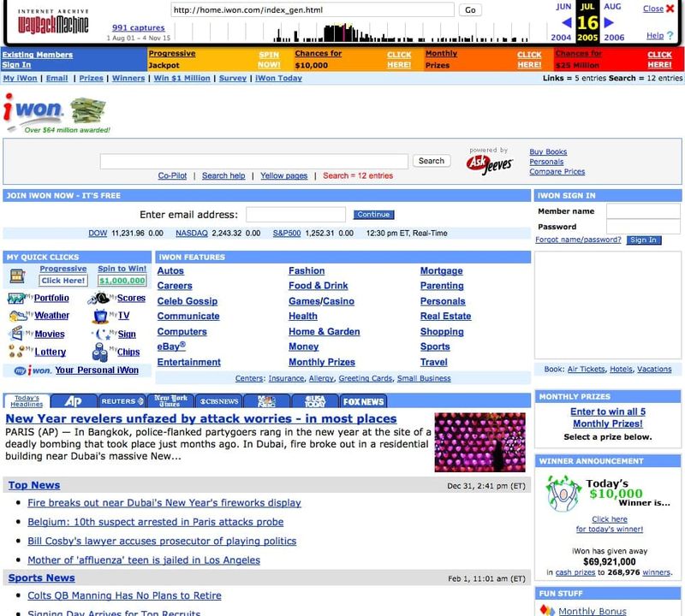Click the NASDAQ ticker link
Screen dimensions: 685x616
pyautogui.click(x=192, y=233)
